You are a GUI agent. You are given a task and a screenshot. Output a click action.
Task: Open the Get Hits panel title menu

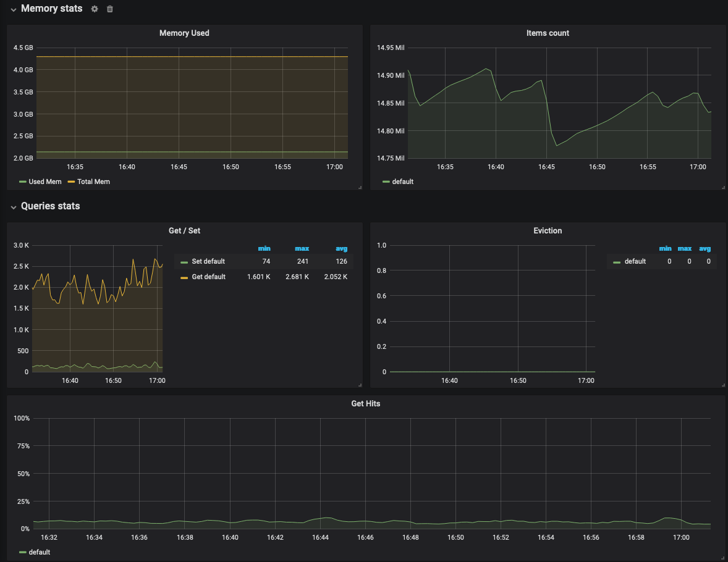click(365, 404)
